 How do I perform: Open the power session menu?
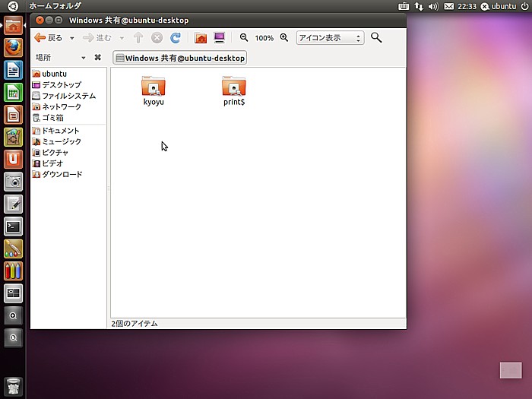[x=524, y=6]
